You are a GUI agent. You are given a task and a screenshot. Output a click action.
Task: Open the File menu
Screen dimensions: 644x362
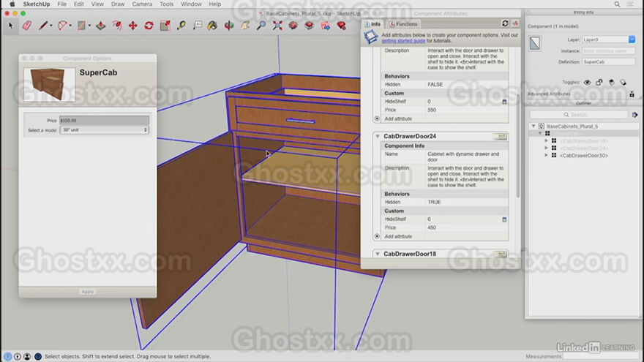[62, 4]
